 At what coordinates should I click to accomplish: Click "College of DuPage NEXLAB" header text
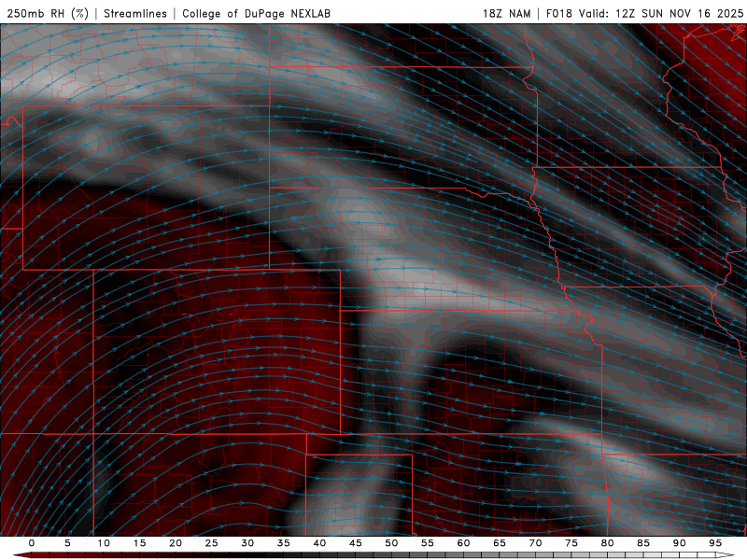(x=256, y=14)
